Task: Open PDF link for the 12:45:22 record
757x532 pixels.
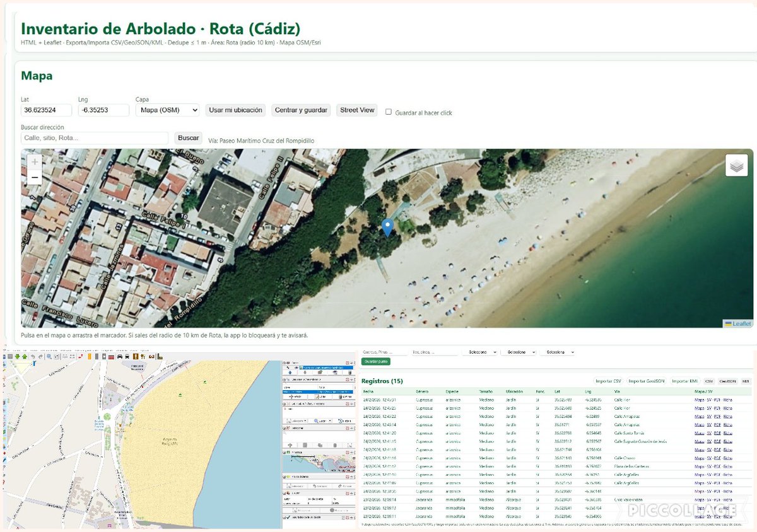Action: (717, 416)
